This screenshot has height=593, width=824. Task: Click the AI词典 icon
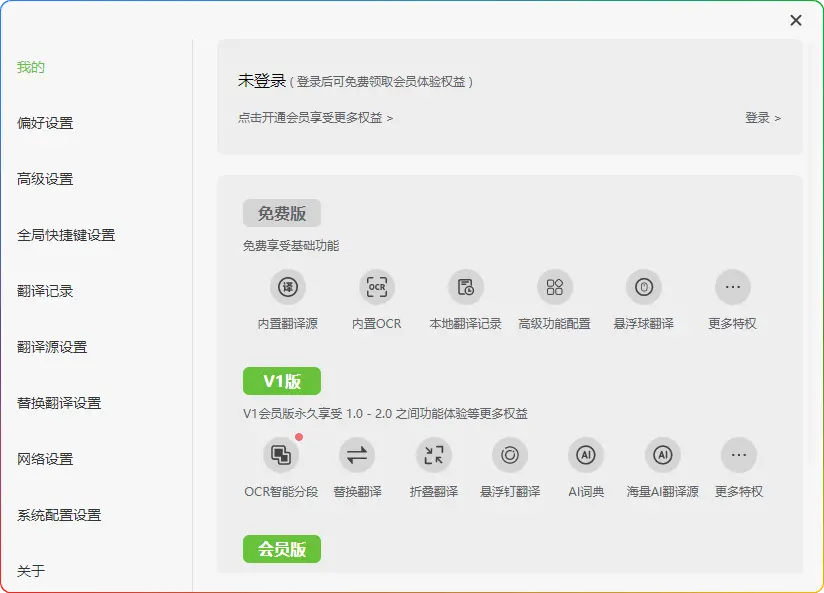click(x=586, y=456)
